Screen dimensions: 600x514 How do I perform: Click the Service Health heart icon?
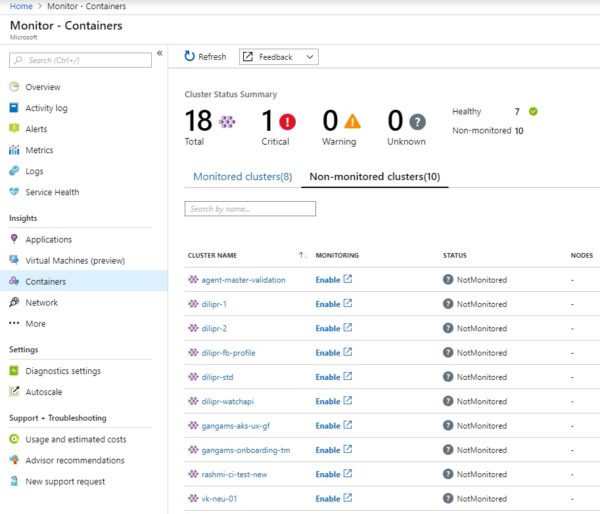click(x=14, y=192)
